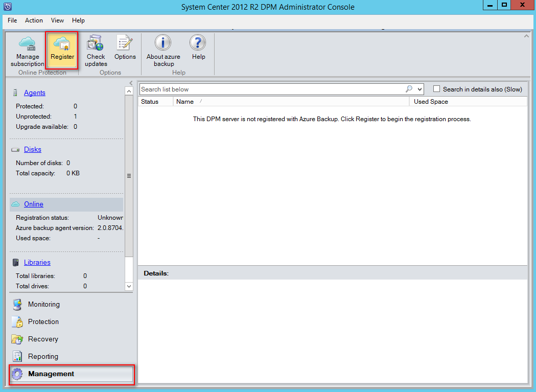Image resolution: width=536 pixels, height=392 pixels.
Task: Click the Online cloud icon
Action: [15, 204]
